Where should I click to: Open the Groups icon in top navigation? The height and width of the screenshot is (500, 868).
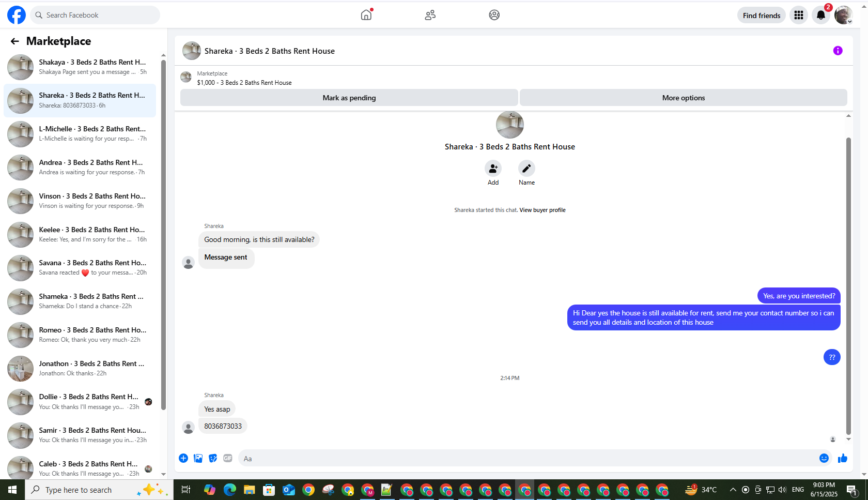(494, 15)
